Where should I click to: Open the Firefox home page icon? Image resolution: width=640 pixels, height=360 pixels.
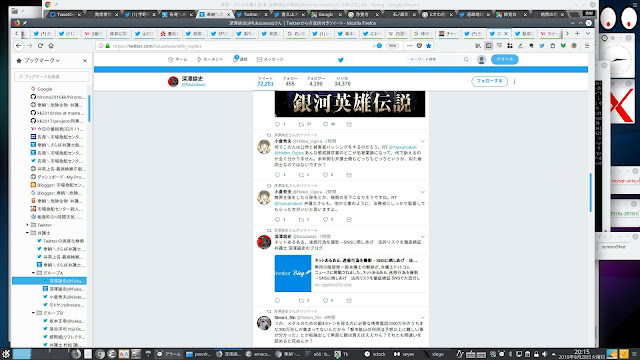[x=51, y=46]
